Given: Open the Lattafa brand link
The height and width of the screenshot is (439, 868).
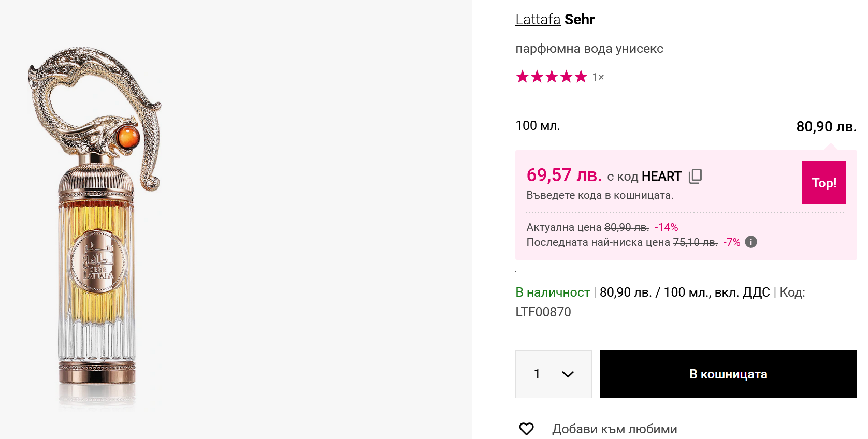Looking at the screenshot, I should click(538, 19).
